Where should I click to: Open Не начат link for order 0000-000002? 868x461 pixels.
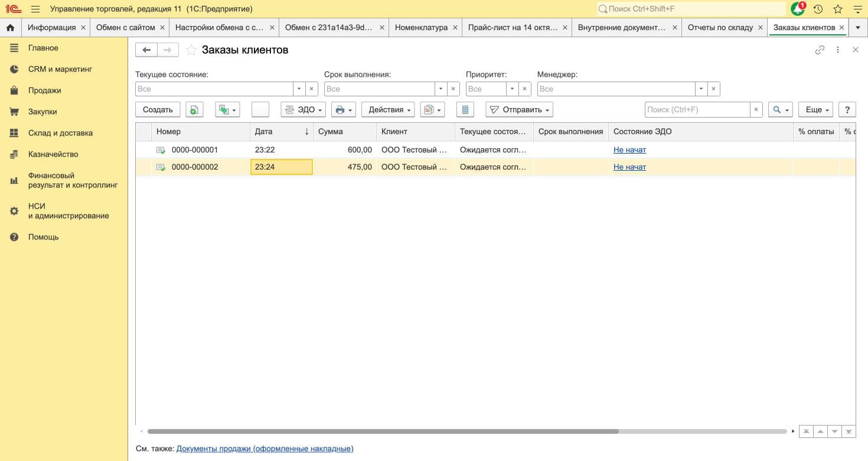pos(629,167)
